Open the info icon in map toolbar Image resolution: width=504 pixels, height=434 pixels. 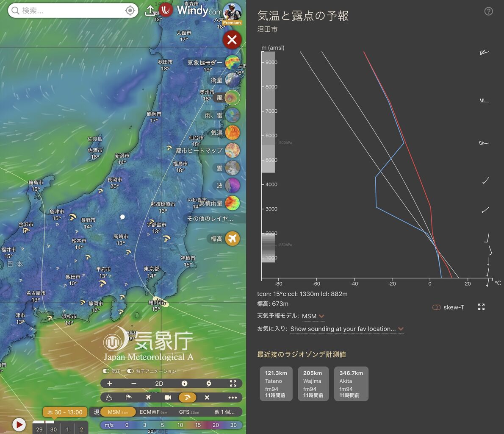184,384
